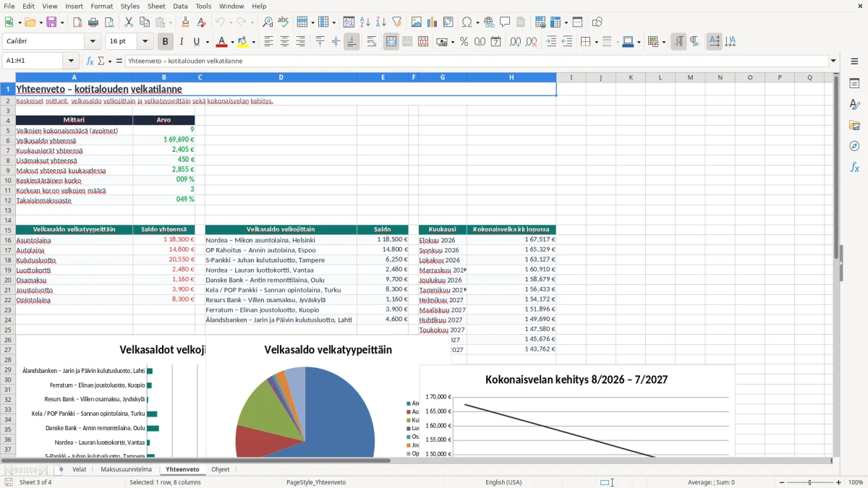Increase the indent
This screenshot has height=488, width=868.
point(552,42)
